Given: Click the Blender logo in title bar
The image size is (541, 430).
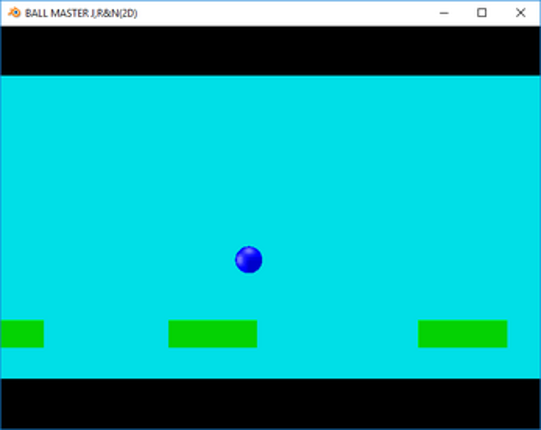Looking at the screenshot, I should pos(14,13).
